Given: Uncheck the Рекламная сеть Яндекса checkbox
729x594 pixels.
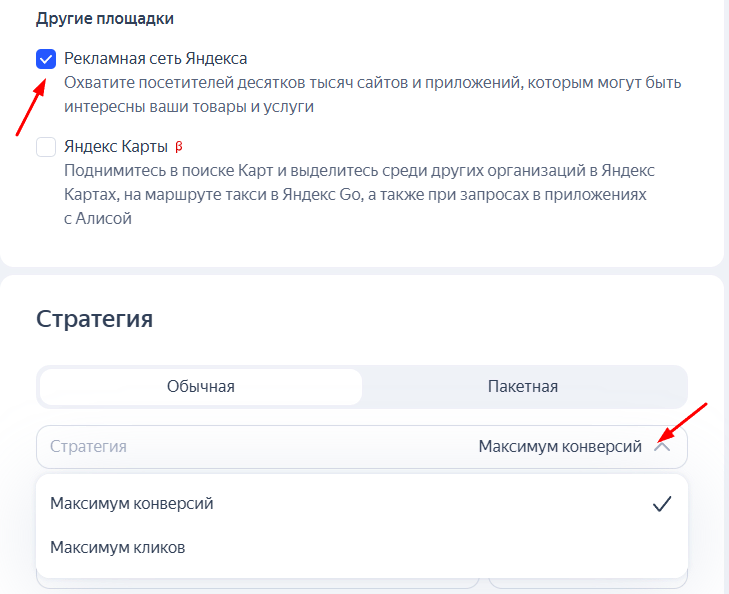Looking at the screenshot, I should click(x=46, y=59).
